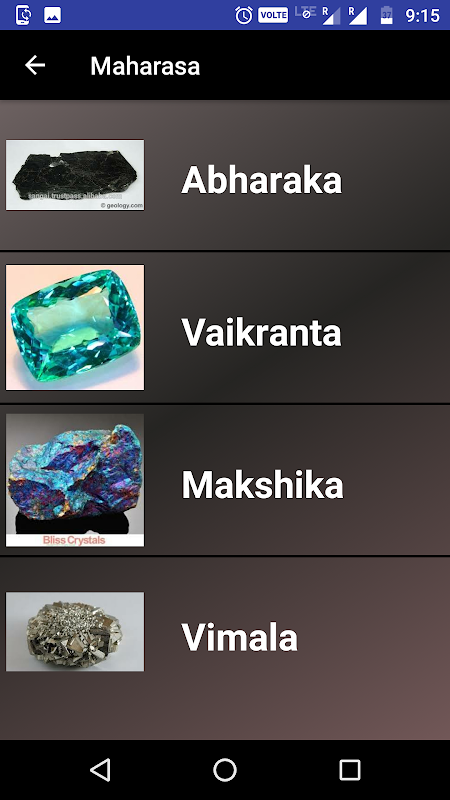Screen dimensions: 450x800
Task: Open the Abharaka list entry
Action: [225, 175]
